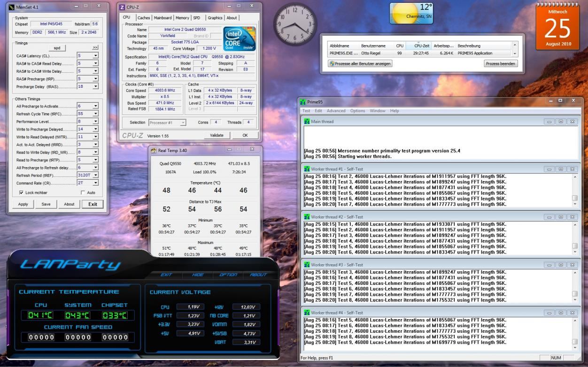This screenshot has height=367, width=588.
Task: Open the Chemnitz weather gadget
Action: pos(412,13)
